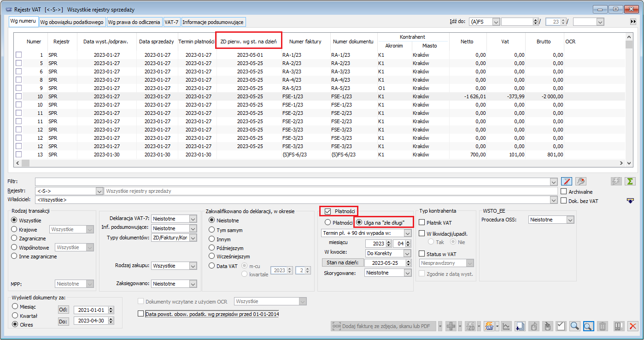Screen dimensions: 644x340
Task: Check the Płatnik VAT checkbox
Action: 422,223
